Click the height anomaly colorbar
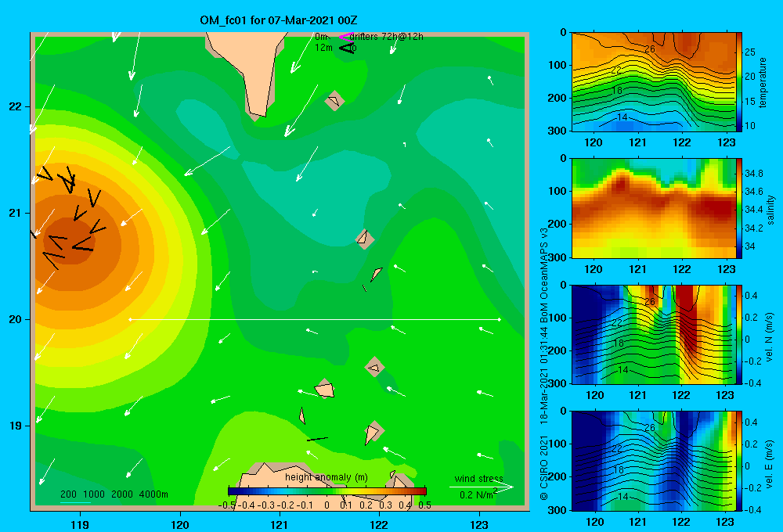Viewport: 783px width, 532px height. click(327, 491)
